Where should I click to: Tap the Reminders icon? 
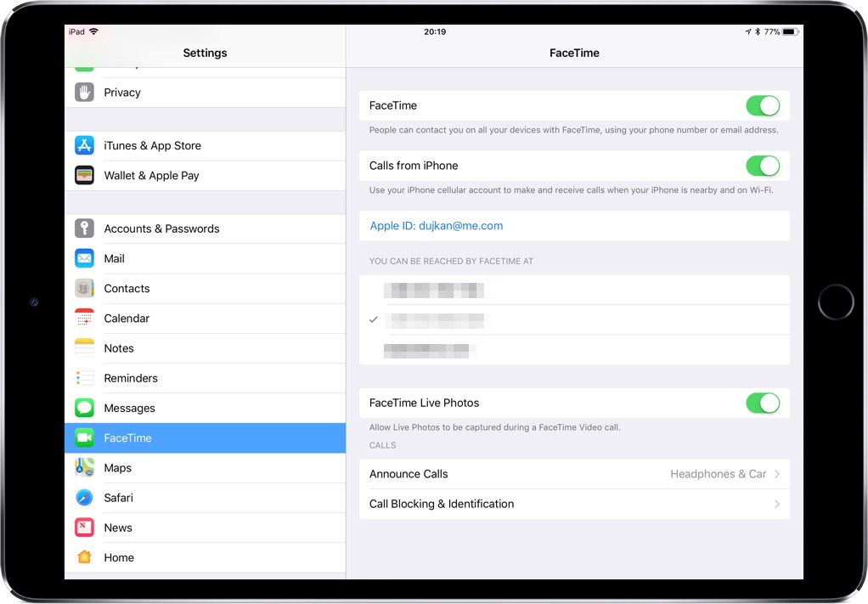tap(84, 378)
